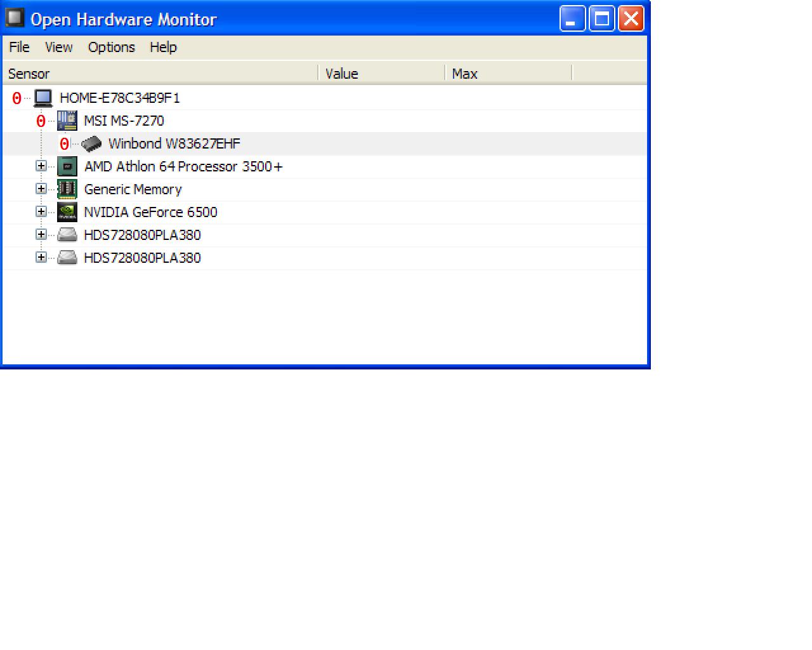Click the NVIDIA icon beside GeForce 6500
Image resolution: width=812 pixels, height=650 pixels.
pyautogui.click(x=67, y=212)
